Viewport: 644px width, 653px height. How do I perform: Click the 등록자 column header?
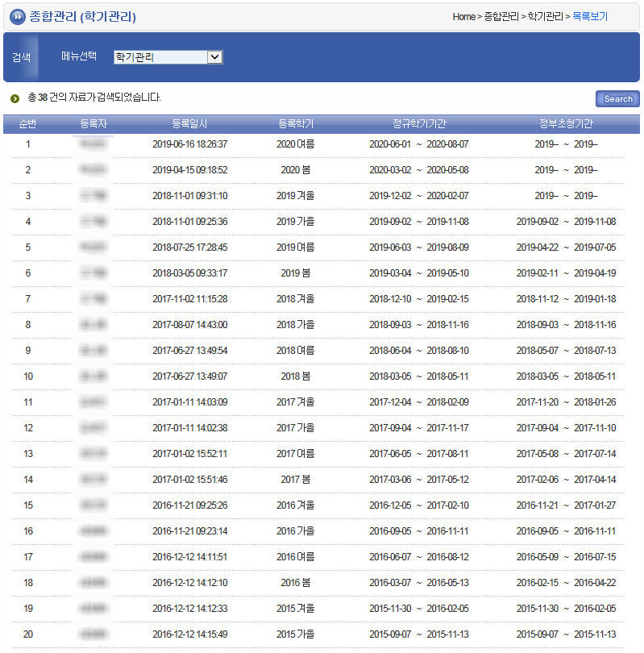93,123
